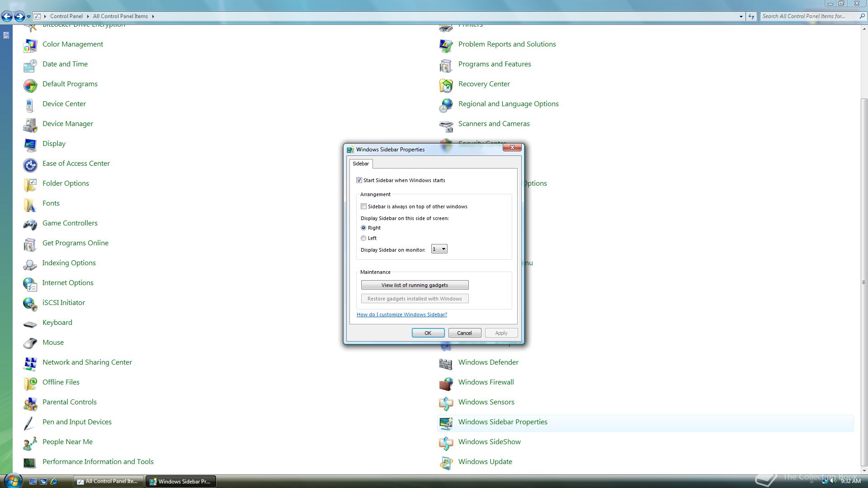
Task: Open the Color Management icon
Action: [30, 45]
